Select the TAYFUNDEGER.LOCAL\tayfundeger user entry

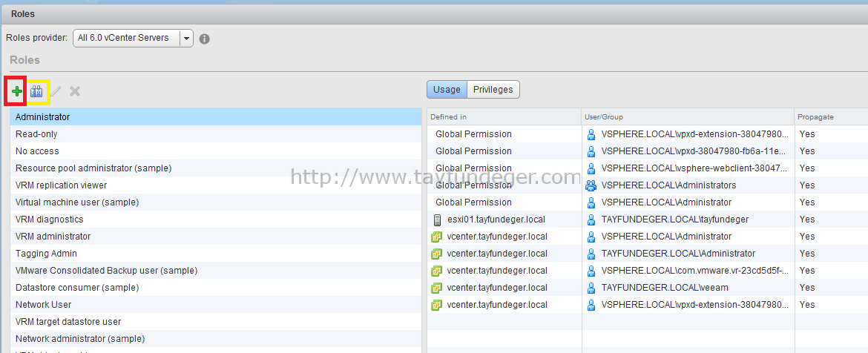[675, 220]
